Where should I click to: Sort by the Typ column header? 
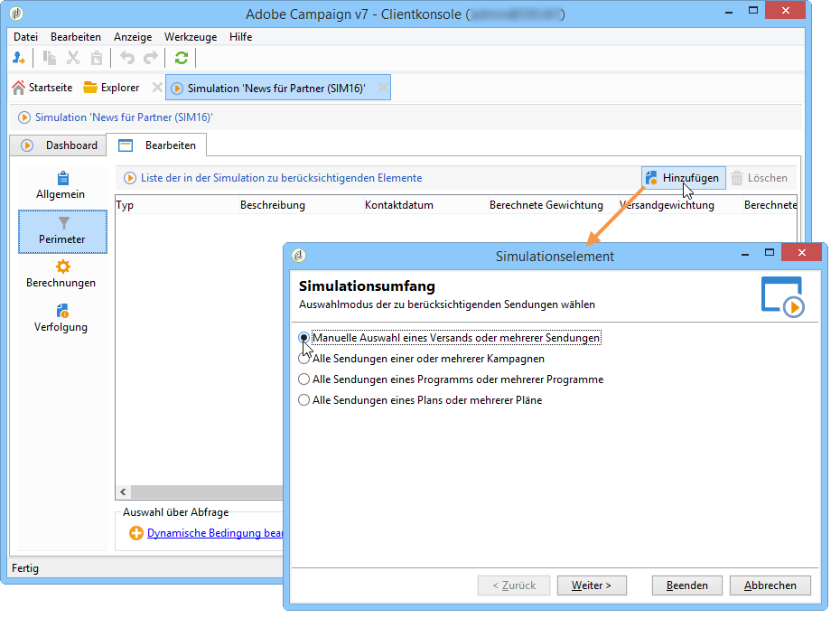click(177, 205)
